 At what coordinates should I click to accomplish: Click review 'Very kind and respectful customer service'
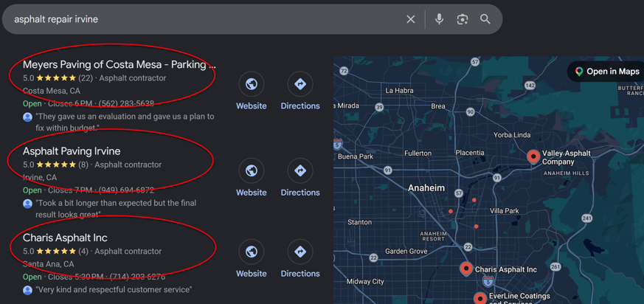click(114, 290)
